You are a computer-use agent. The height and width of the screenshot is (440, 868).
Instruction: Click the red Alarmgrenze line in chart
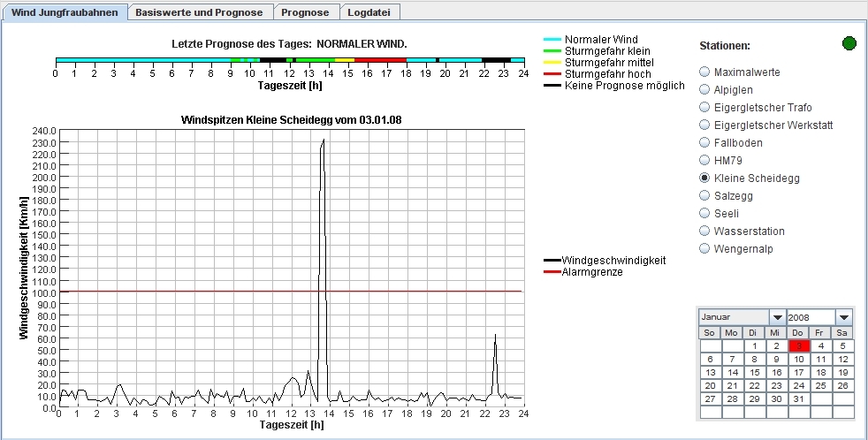click(x=177, y=291)
